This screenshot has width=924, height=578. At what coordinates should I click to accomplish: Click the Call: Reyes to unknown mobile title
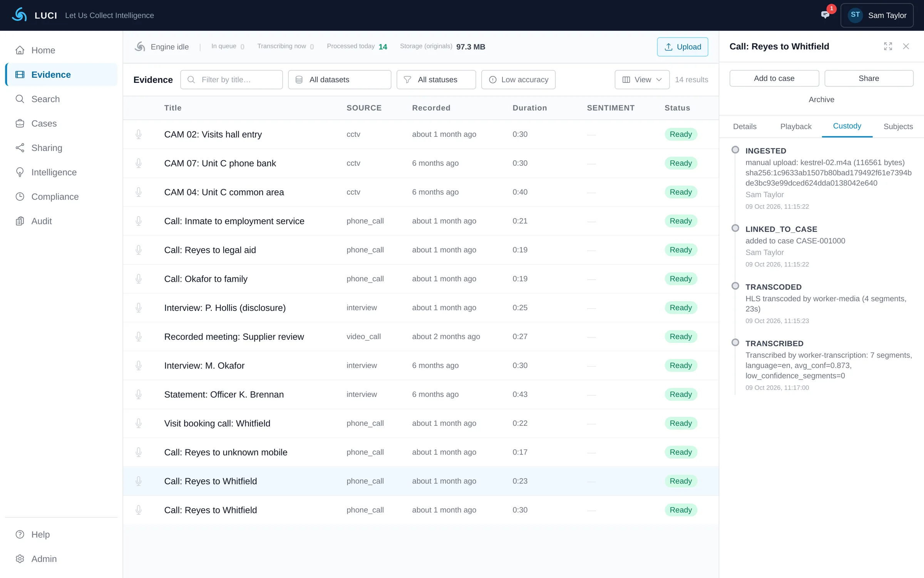pos(226,452)
